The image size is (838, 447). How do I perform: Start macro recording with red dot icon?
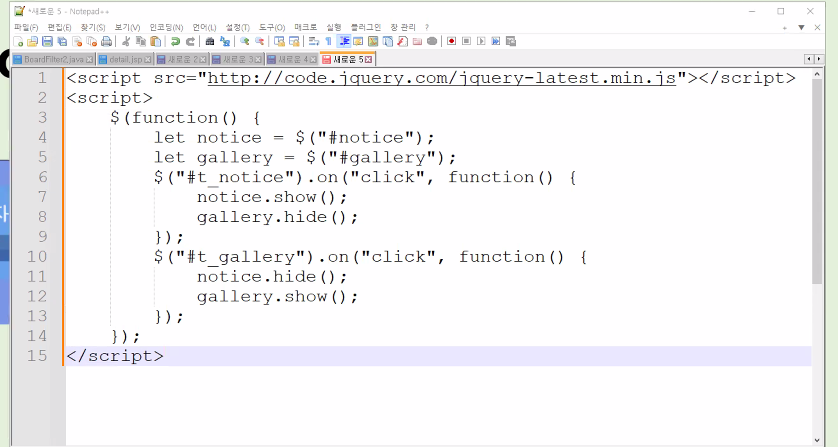[452, 41]
